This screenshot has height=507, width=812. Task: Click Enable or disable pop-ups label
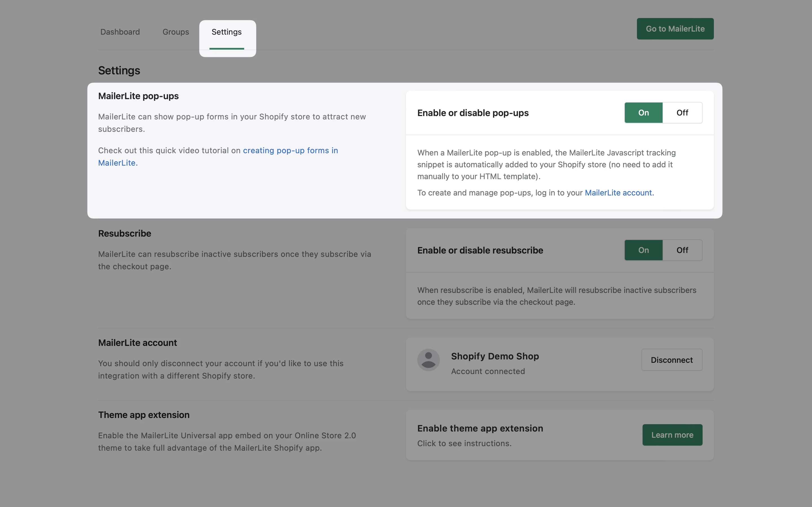pos(473,113)
